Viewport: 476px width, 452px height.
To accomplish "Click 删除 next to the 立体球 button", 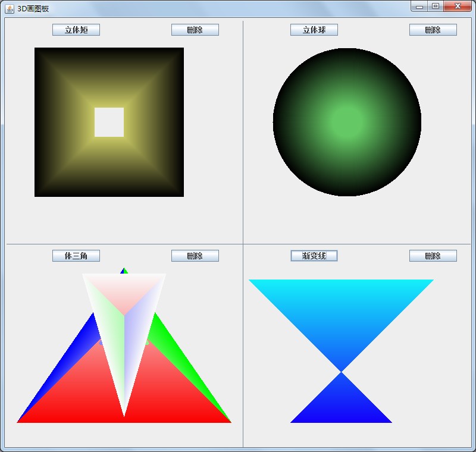I will click(433, 30).
